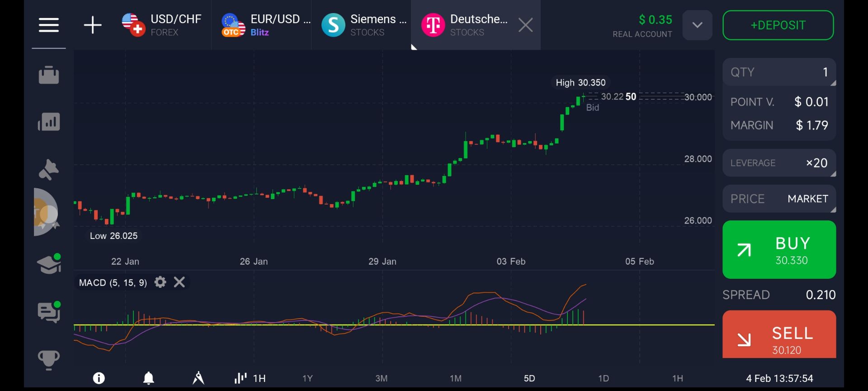Open the drawing tools compass icon

(198, 378)
